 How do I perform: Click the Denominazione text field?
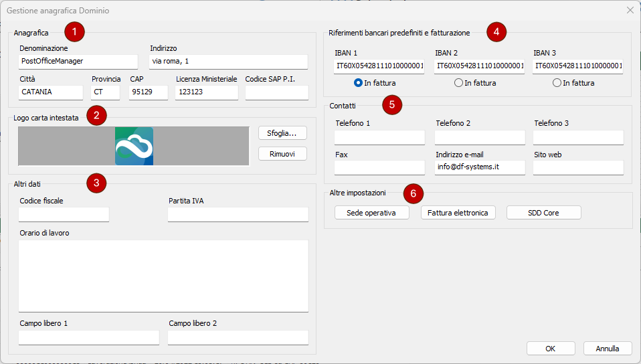pos(78,62)
